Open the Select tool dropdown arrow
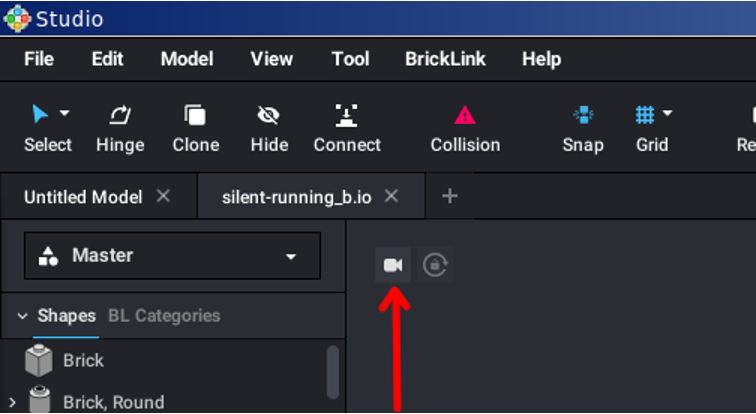 click(65, 113)
